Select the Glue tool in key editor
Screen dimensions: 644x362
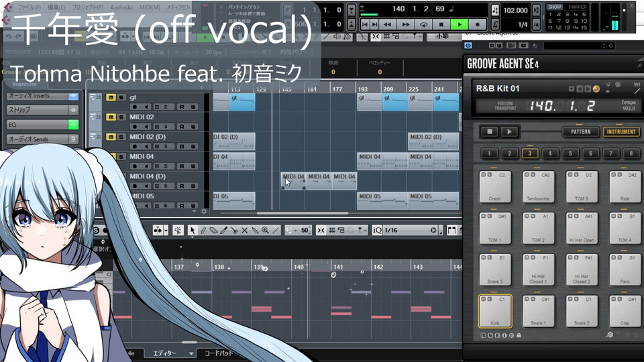click(255, 230)
